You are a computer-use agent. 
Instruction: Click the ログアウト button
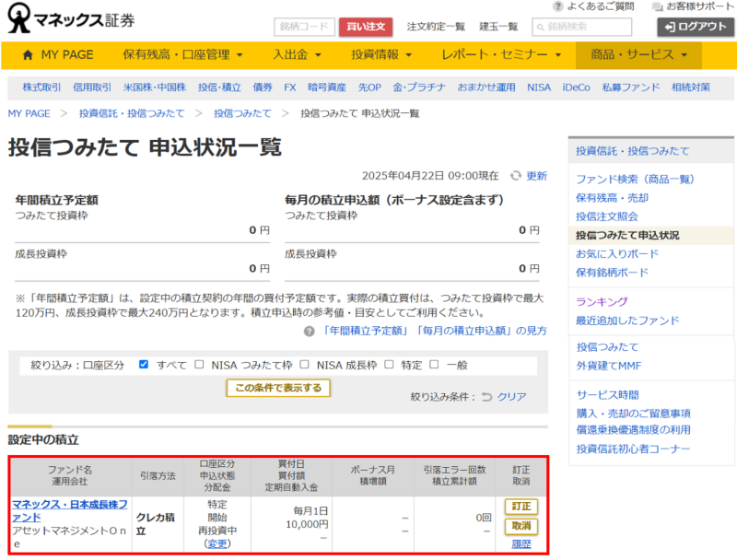696,27
